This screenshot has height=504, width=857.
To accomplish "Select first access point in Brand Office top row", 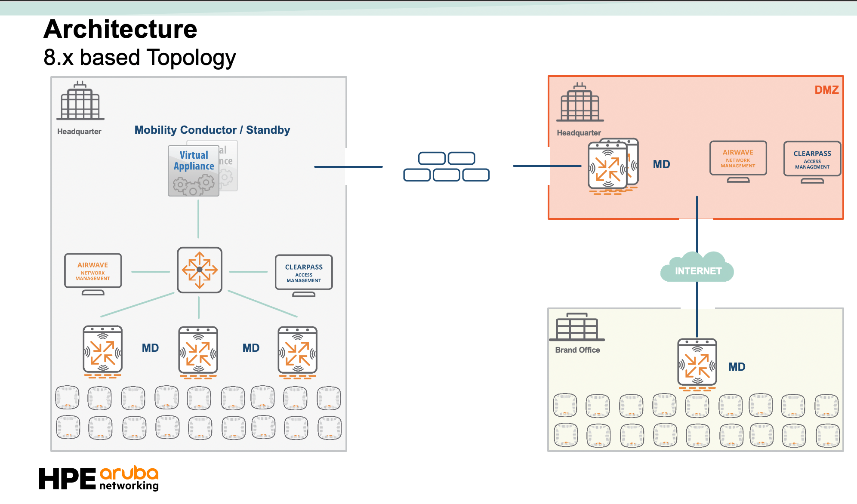I will (x=565, y=405).
